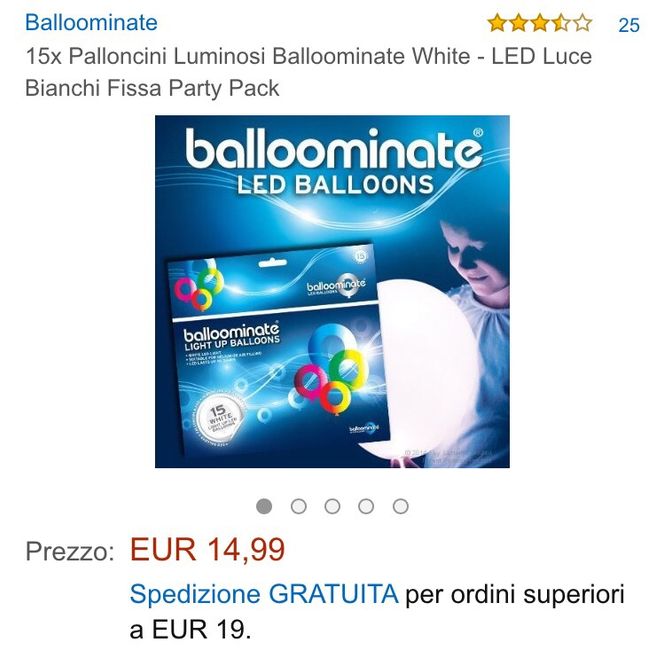Open the 25 customer reviews count

pyautogui.click(x=629, y=25)
